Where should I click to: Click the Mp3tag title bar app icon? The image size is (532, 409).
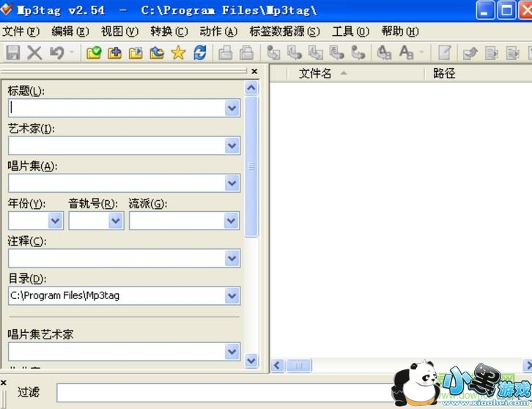[x=6, y=10]
